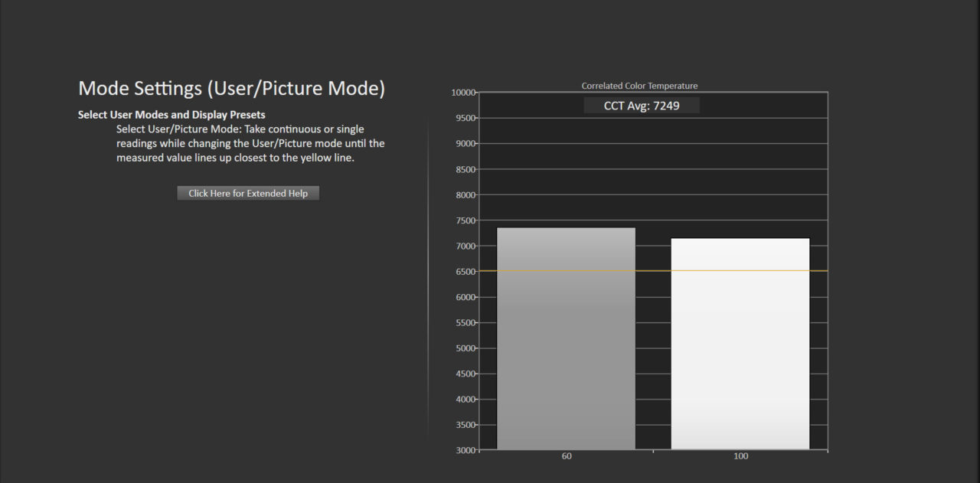Screen dimensions: 980x483
Task: Click the 5000 axis label
Action: (x=464, y=348)
